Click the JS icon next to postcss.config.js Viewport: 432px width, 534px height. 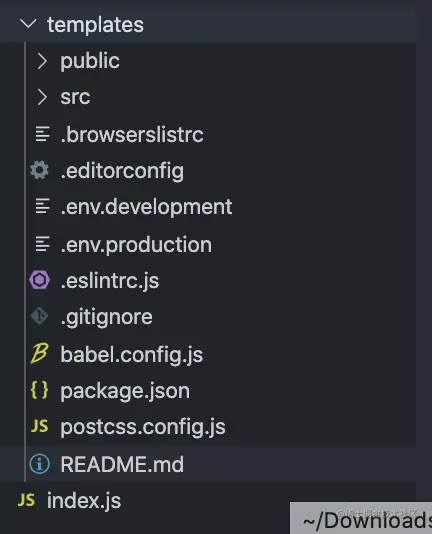(x=40, y=426)
